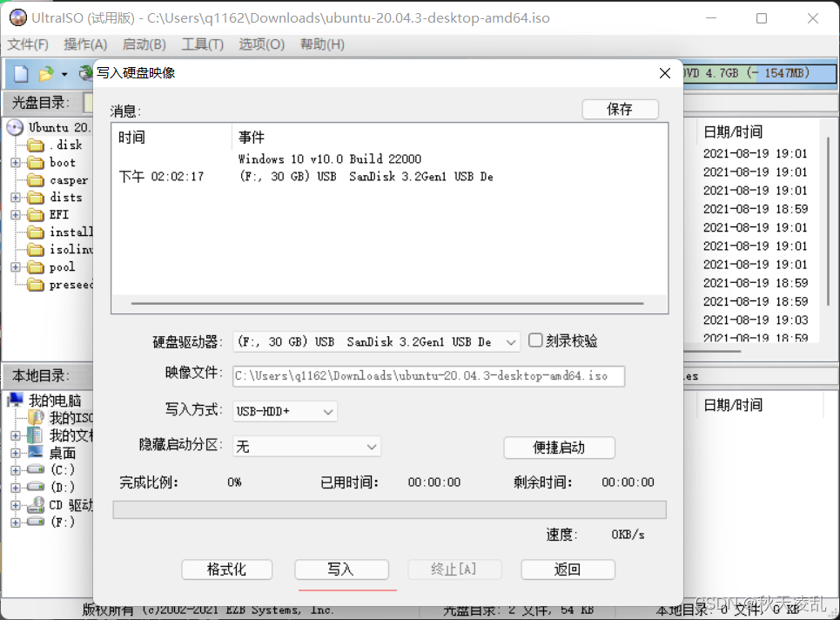Open the 启动(B) menu
The width and height of the screenshot is (840, 620).
(x=144, y=44)
